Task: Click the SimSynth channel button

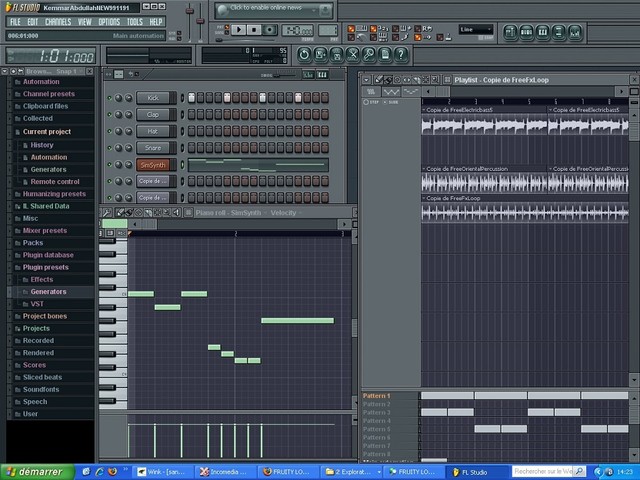Action: 154,165
